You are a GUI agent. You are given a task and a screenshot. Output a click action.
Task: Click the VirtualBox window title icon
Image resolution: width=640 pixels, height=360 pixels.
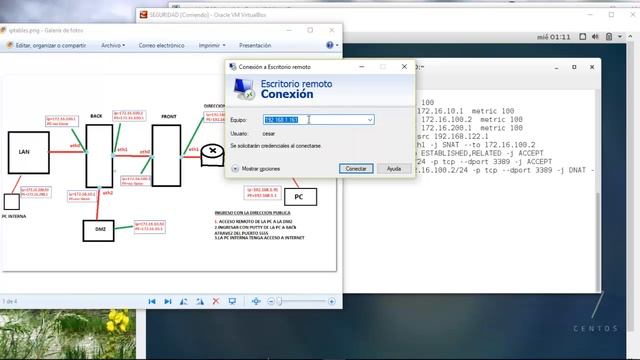click(x=143, y=15)
